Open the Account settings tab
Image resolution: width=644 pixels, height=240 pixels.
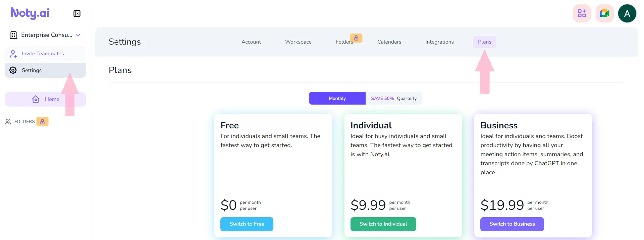click(x=251, y=42)
